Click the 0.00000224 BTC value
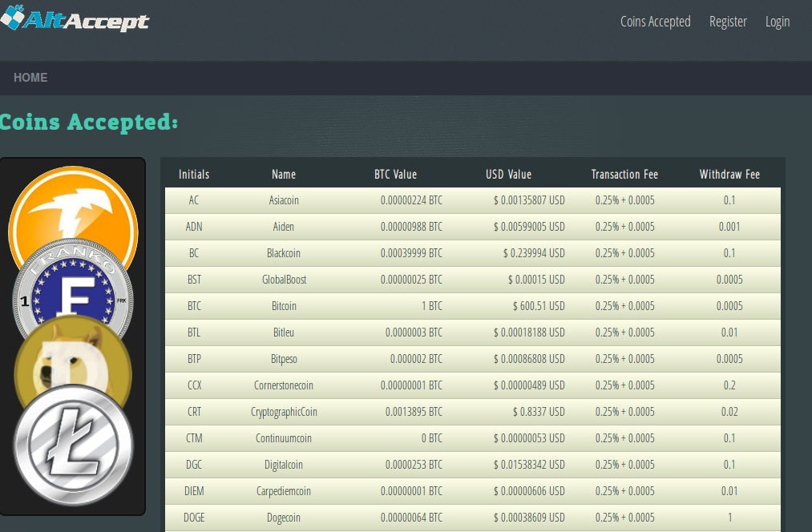The height and width of the screenshot is (532, 812). tap(412, 200)
